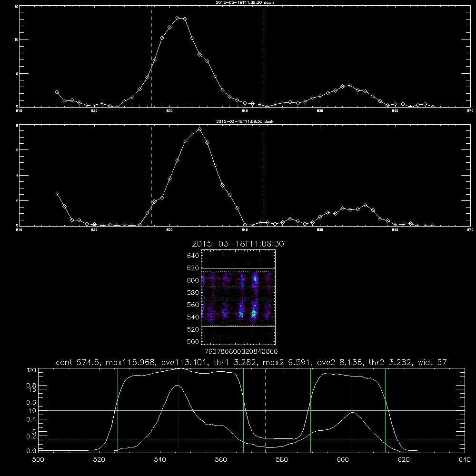This screenshot has height=476, width=476.
Task: Select the 'ave2 8.136' value in stats line
Action: pos(340,362)
